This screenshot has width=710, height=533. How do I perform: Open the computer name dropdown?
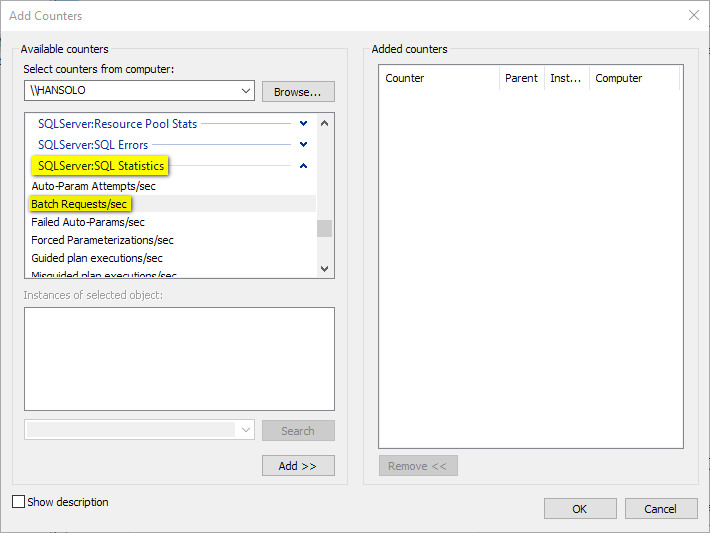[246, 91]
